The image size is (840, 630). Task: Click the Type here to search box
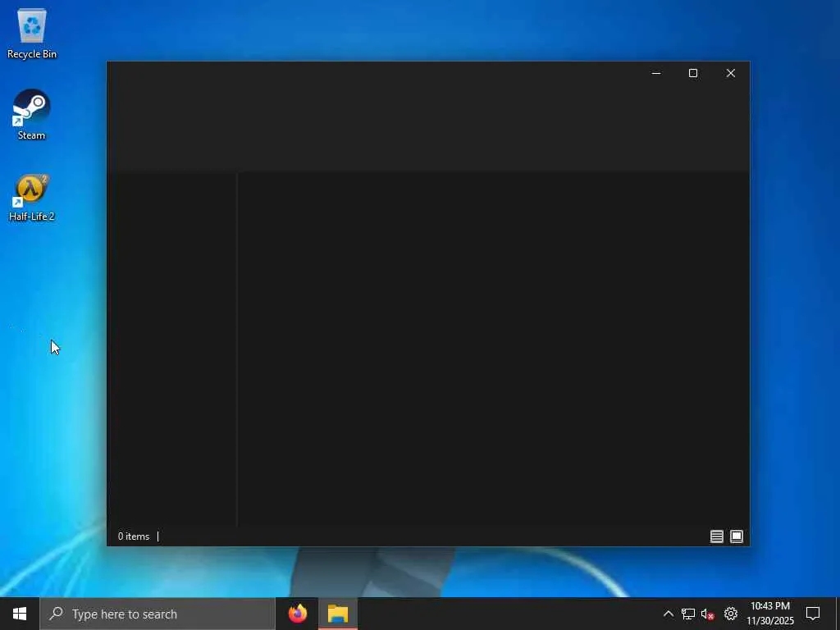pos(157,614)
